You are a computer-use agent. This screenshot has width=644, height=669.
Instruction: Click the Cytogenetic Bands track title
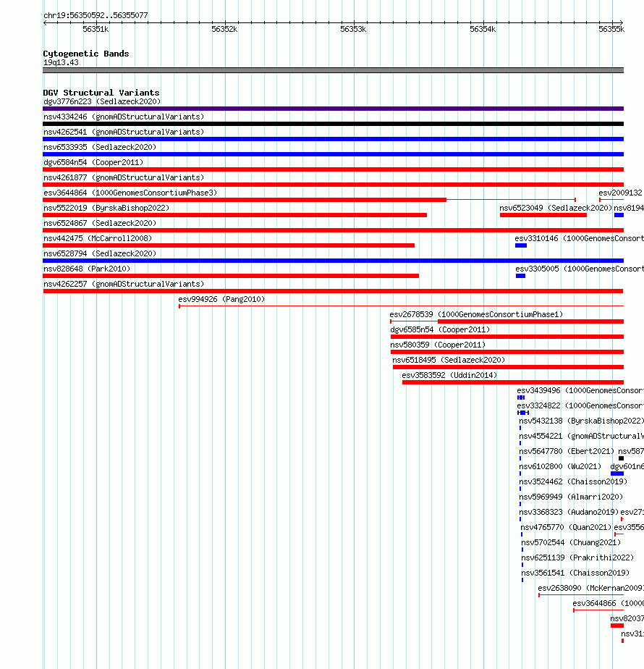(86, 54)
